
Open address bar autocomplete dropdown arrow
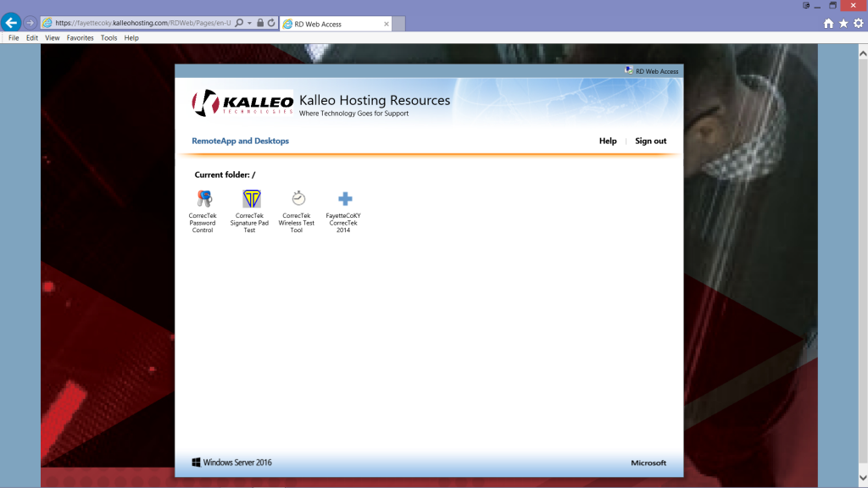point(250,23)
